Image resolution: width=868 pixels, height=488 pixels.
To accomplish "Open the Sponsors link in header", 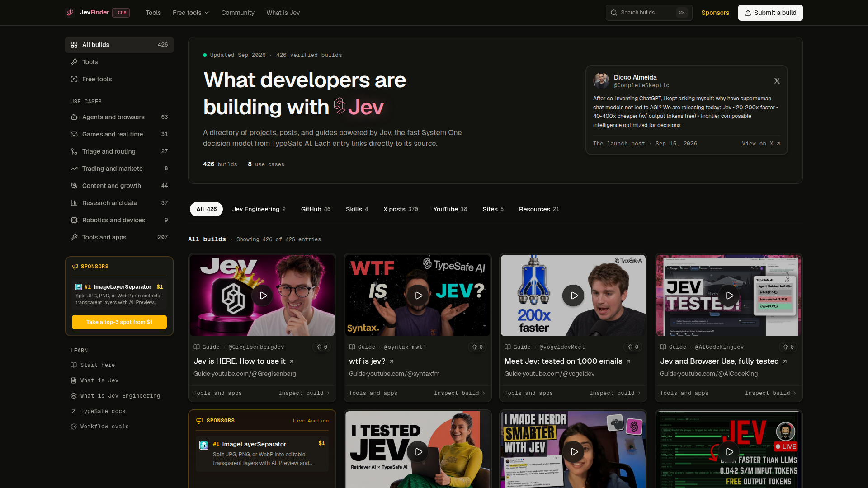I will point(715,13).
